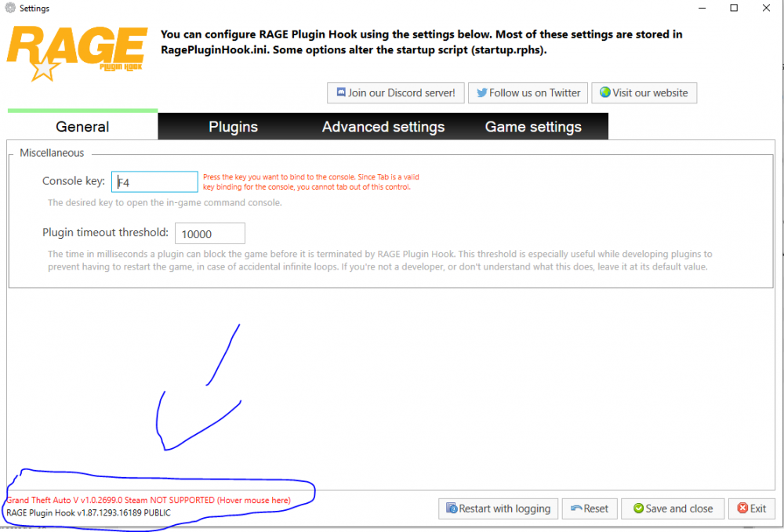This screenshot has width=784, height=532.
Task: Minimize the Settings window
Action: 702,8
